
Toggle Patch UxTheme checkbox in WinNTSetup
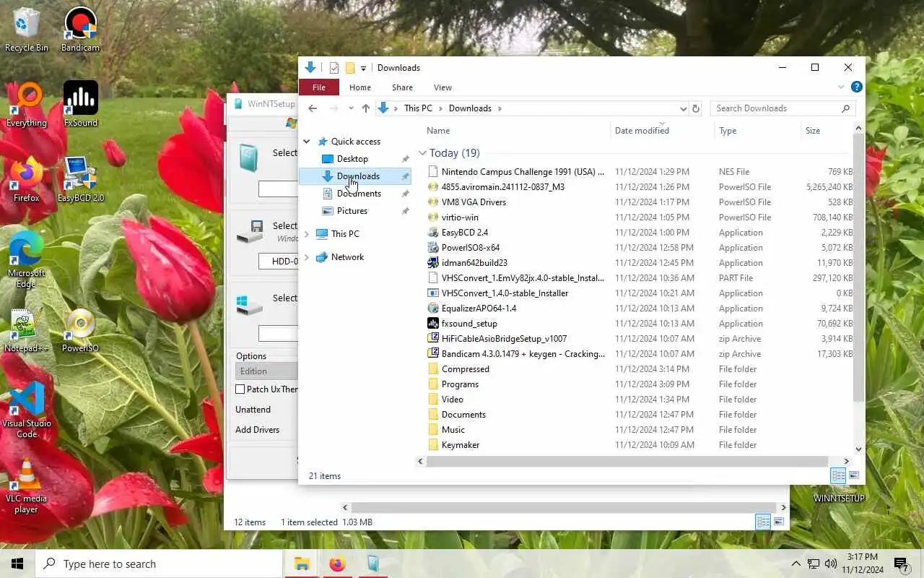point(240,389)
